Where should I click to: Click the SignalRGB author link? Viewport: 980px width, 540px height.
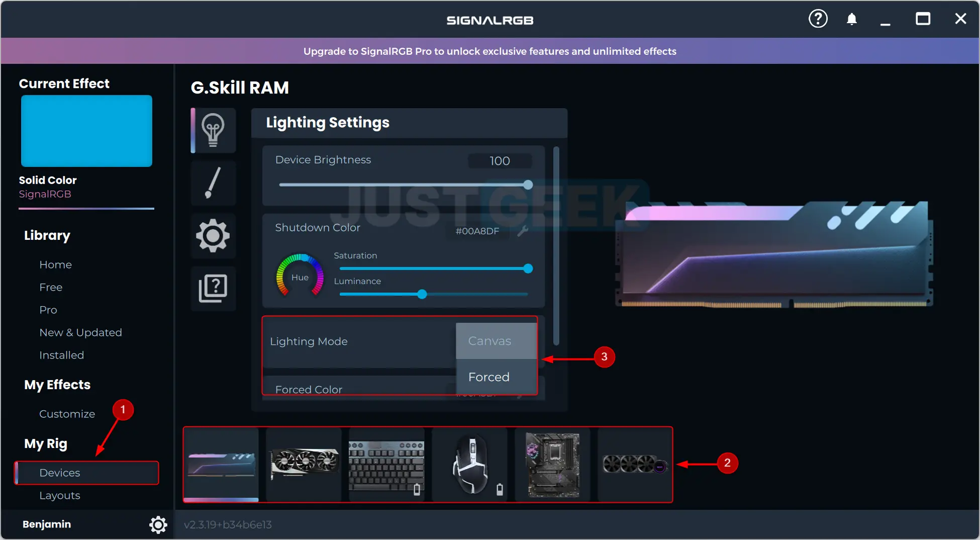click(45, 194)
